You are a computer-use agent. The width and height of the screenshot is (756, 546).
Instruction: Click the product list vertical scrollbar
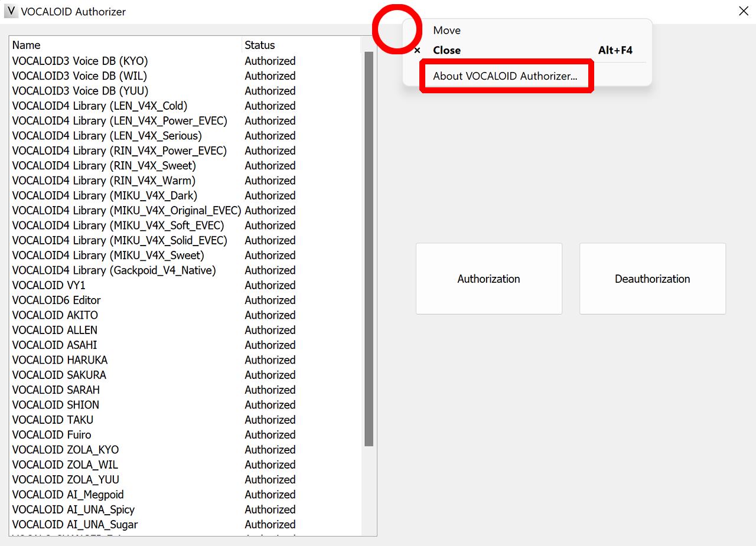point(369,248)
